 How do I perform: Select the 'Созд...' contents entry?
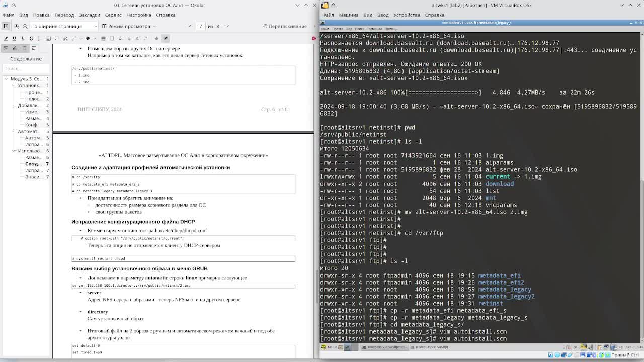coord(34,164)
